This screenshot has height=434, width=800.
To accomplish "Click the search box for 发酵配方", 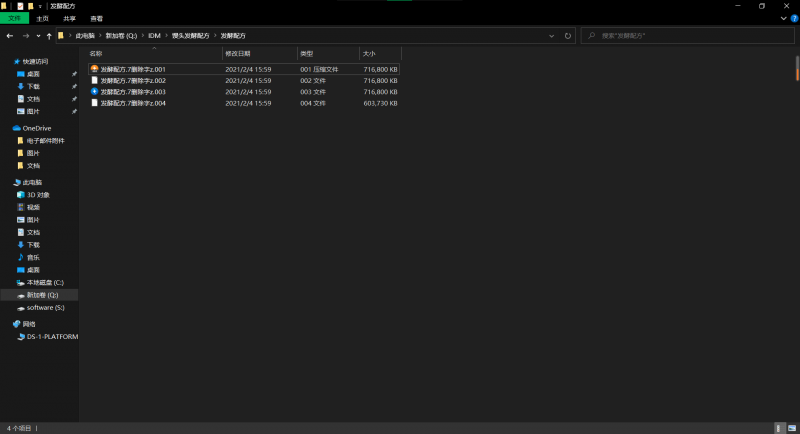I will point(690,36).
